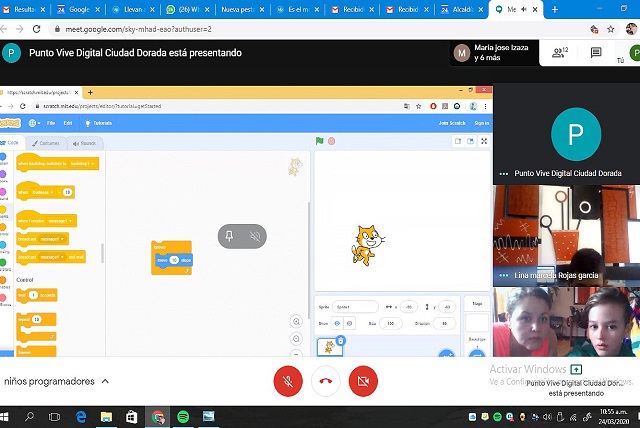Screen dimensions: 640x428
Task: Open the Scratch File menu
Action: tap(51, 123)
